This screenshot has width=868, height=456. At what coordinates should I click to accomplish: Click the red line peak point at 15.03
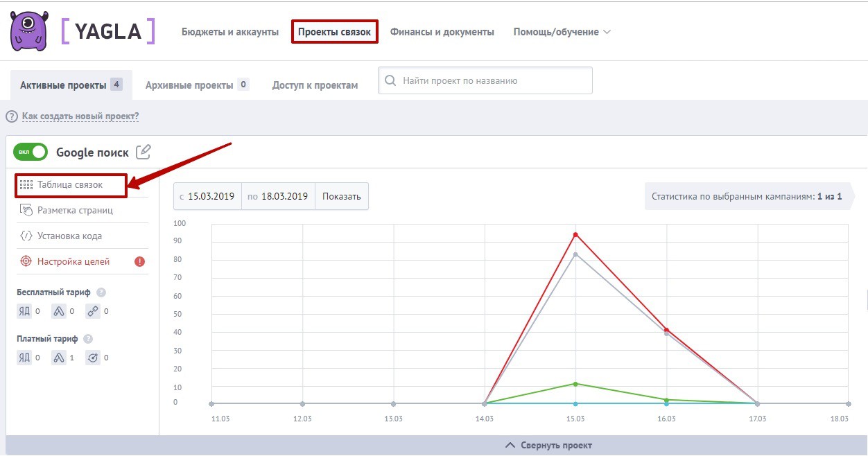click(x=575, y=234)
